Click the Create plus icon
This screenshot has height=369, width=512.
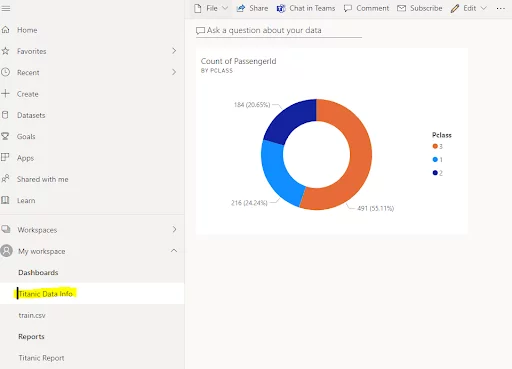click(x=5, y=94)
